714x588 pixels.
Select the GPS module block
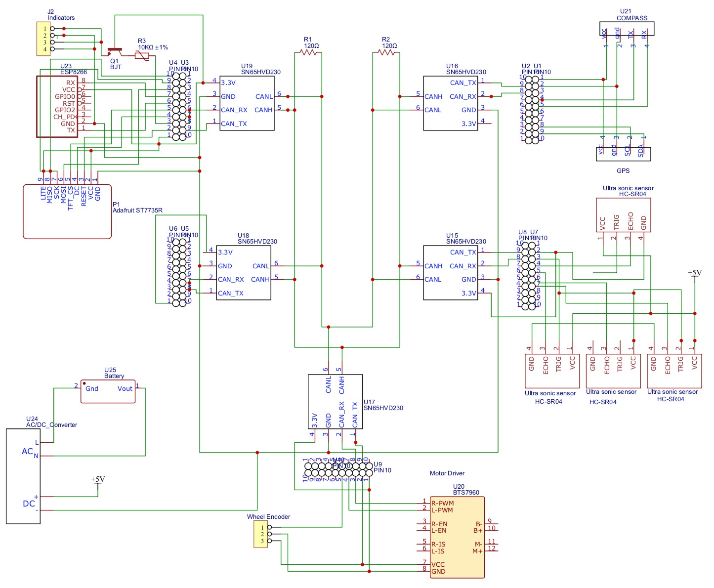pyautogui.click(x=624, y=154)
